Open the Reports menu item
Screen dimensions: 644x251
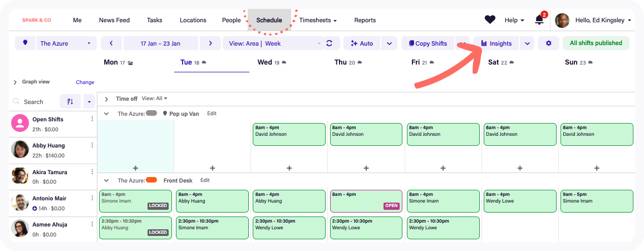(365, 20)
